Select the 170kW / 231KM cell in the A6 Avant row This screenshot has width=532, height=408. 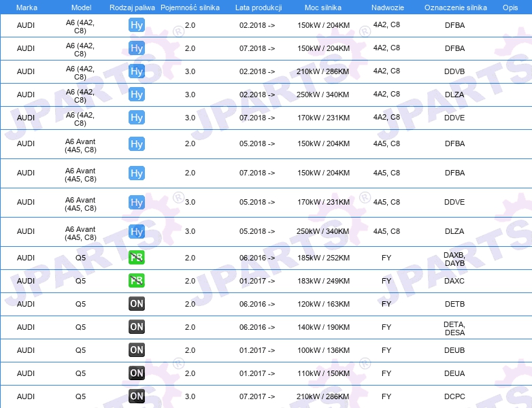click(323, 202)
